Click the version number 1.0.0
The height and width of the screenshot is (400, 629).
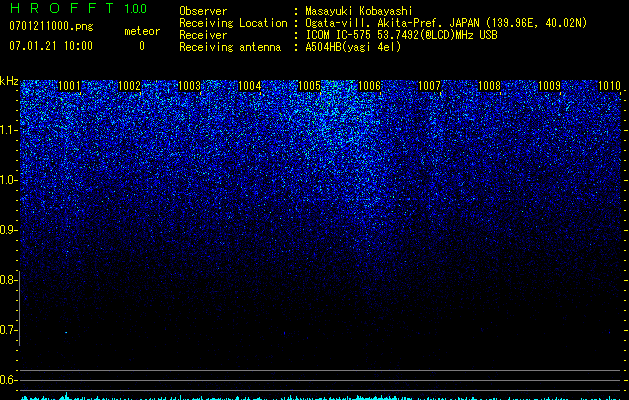coord(135,8)
